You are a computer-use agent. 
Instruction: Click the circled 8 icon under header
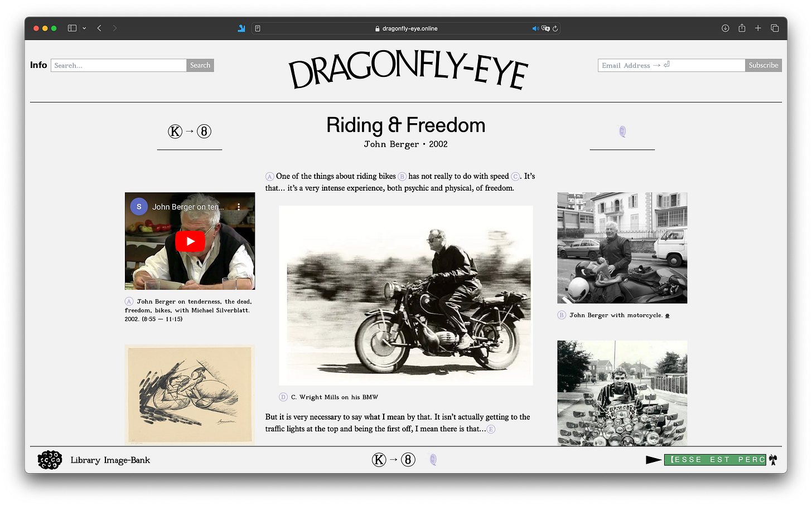tap(204, 132)
